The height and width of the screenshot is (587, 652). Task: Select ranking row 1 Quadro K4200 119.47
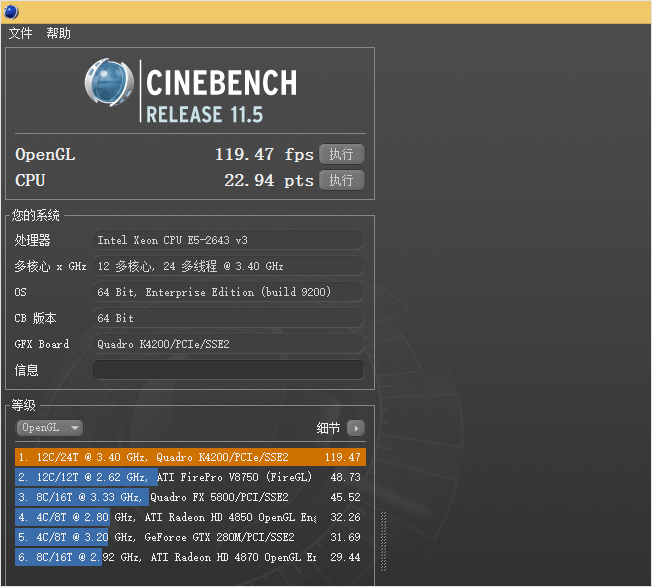coord(190,457)
